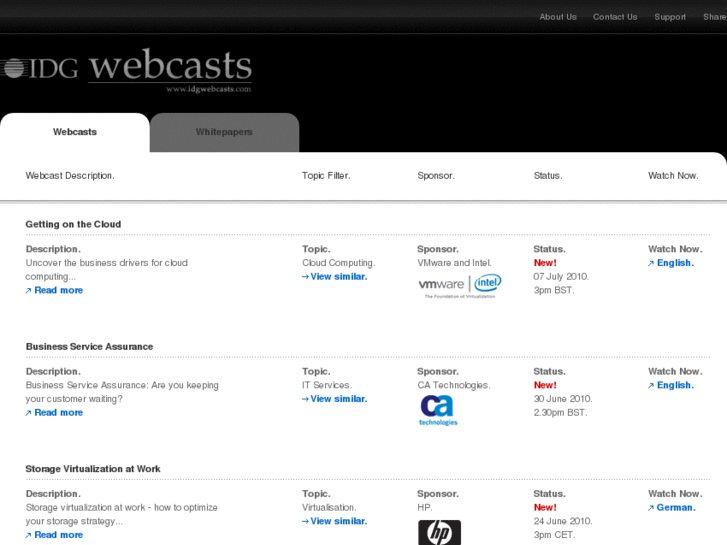Image resolution: width=727 pixels, height=545 pixels.
Task: Click the Topic Filter column header
Action: point(326,176)
